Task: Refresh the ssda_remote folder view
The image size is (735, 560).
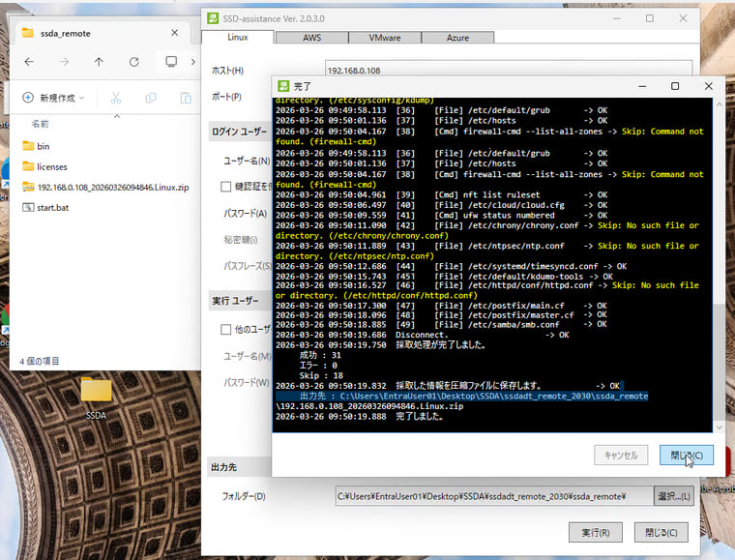Action: click(x=134, y=62)
